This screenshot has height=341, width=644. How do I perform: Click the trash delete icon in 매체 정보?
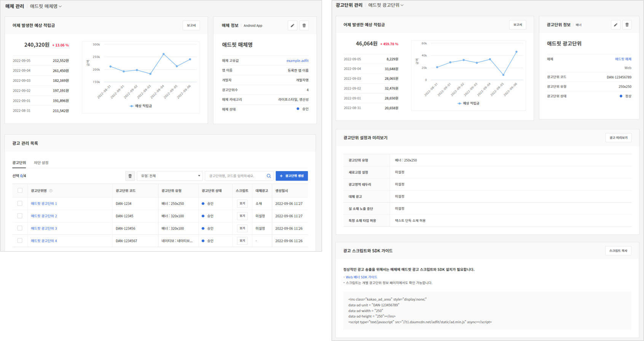click(304, 25)
